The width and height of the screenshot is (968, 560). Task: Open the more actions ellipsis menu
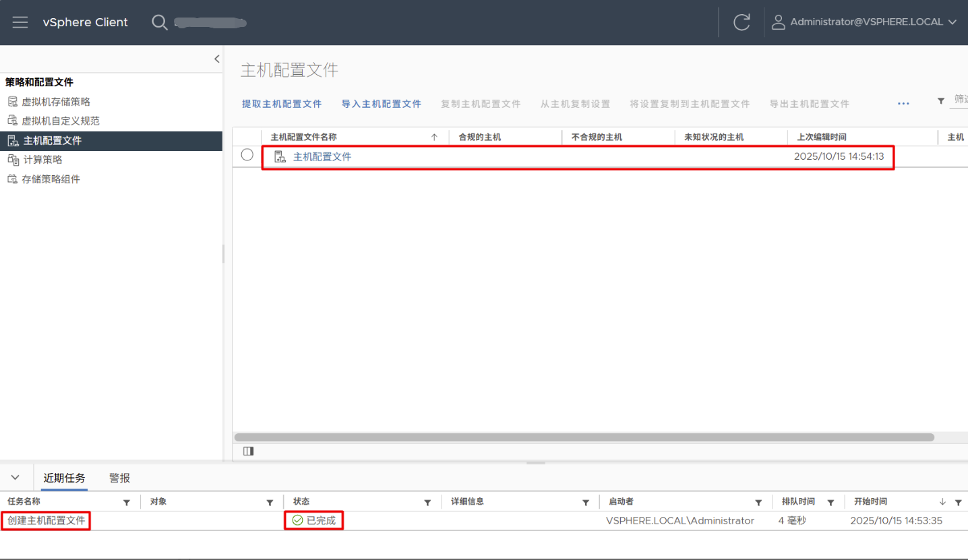coord(903,104)
